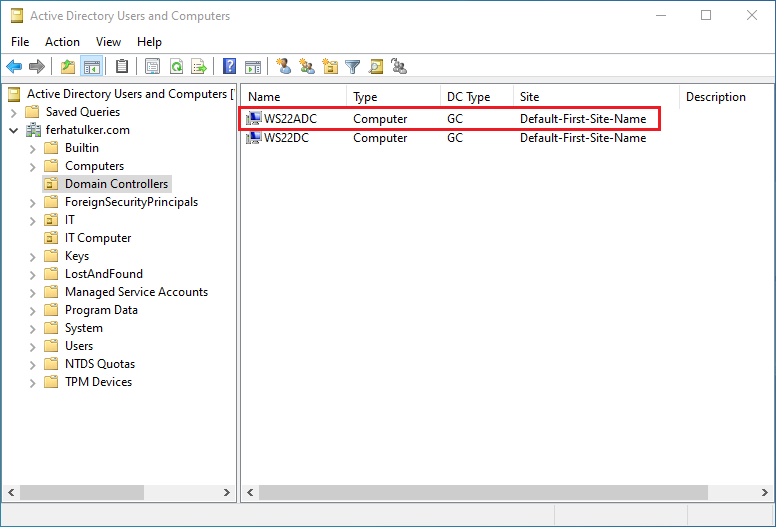Click the TPM Devices folder icon
Screen dimensions: 776x527
51,382
